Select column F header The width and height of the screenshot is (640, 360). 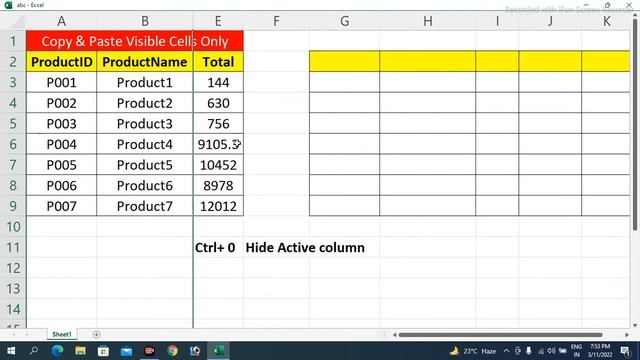click(276, 21)
